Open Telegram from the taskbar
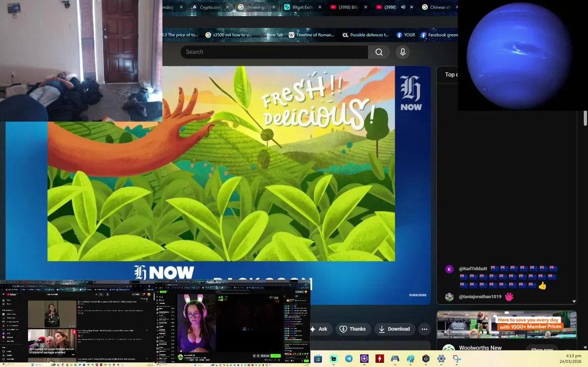 pos(349,359)
